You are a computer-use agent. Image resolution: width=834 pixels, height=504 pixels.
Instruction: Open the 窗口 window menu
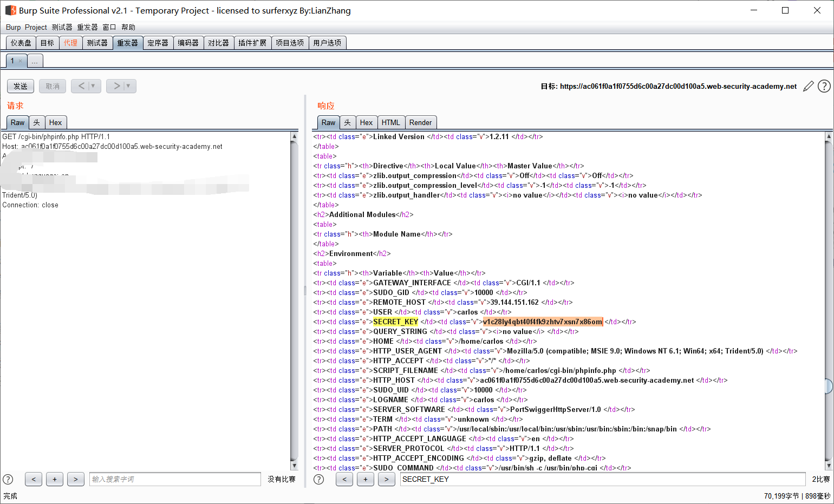coord(109,27)
